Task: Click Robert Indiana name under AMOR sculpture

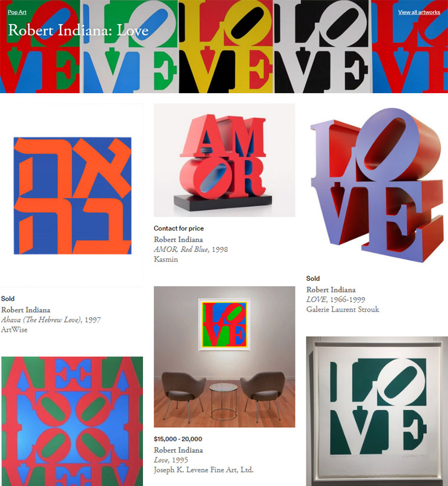Action: coord(178,240)
